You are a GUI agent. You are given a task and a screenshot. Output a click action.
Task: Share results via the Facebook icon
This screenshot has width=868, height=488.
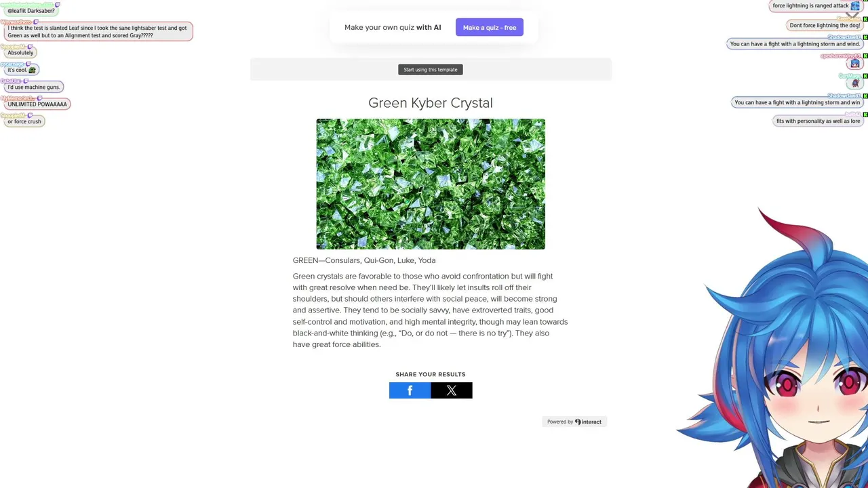(410, 390)
